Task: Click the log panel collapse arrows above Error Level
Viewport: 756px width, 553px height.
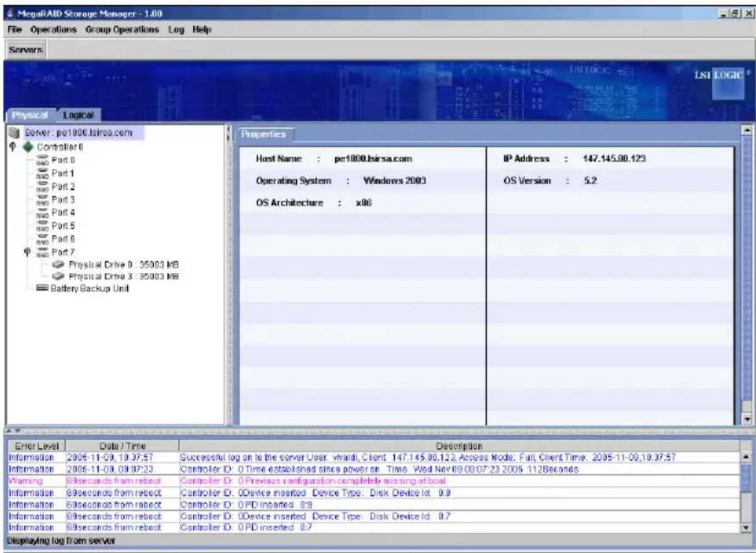Action: pos(13,430)
